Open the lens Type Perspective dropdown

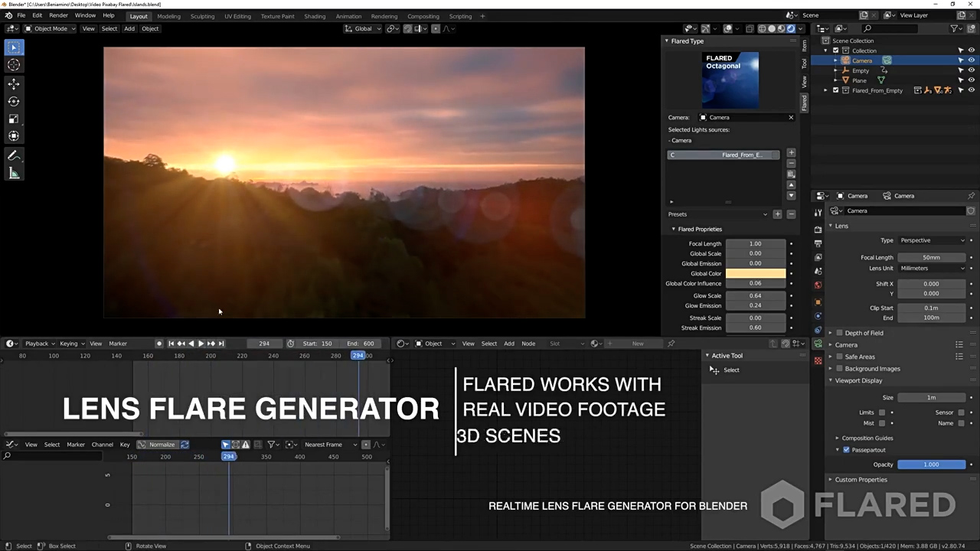(932, 240)
